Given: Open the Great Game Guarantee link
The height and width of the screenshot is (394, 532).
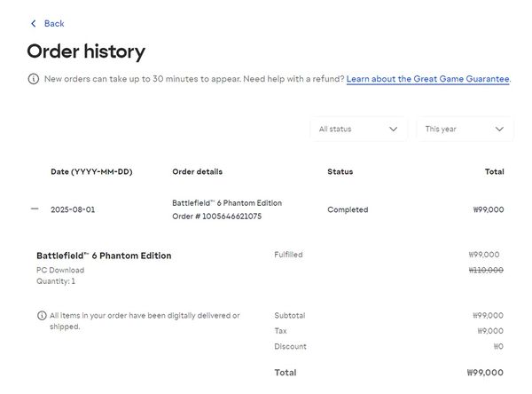Looking at the screenshot, I should (x=427, y=79).
